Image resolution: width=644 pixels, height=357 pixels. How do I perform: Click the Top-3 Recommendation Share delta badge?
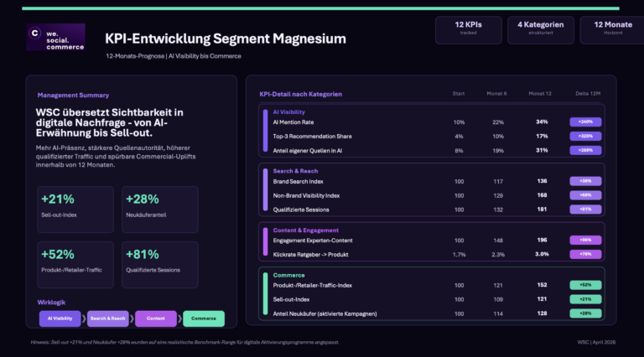pos(585,136)
